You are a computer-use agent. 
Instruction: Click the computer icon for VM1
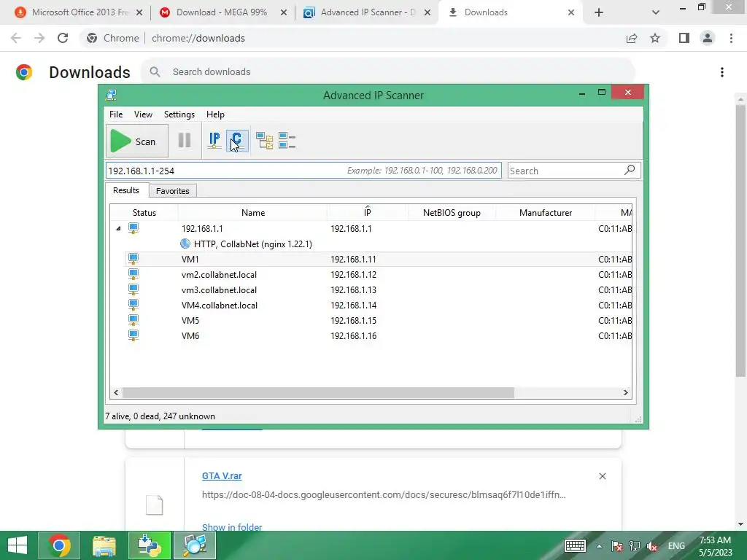pos(133,259)
